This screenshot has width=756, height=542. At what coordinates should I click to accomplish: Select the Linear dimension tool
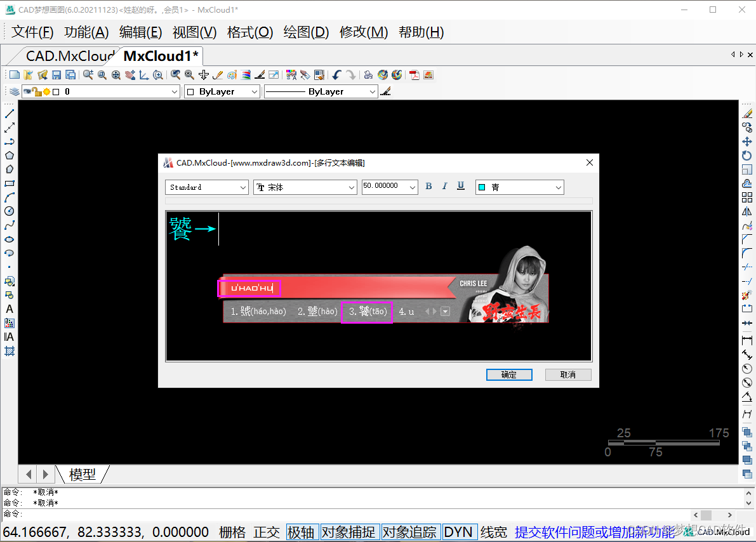click(x=747, y=340)
